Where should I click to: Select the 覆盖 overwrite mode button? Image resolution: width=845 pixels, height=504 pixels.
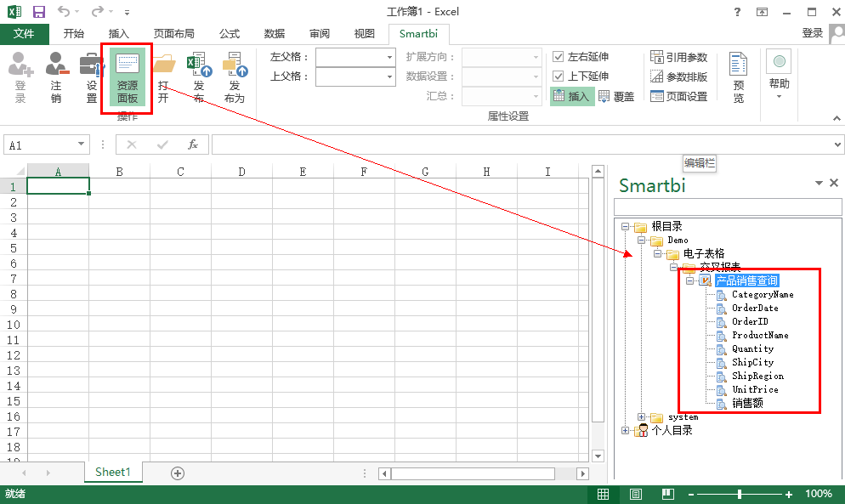(x=616, y=97)
